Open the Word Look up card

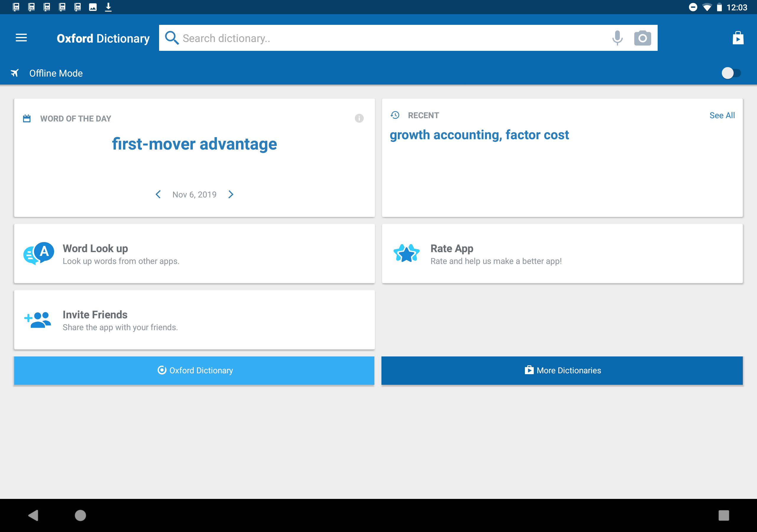(195, 254)
